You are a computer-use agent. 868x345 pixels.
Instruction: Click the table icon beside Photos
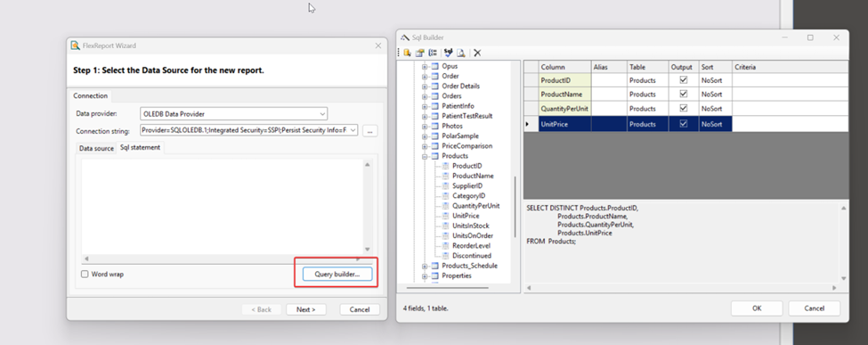[434, 126]
